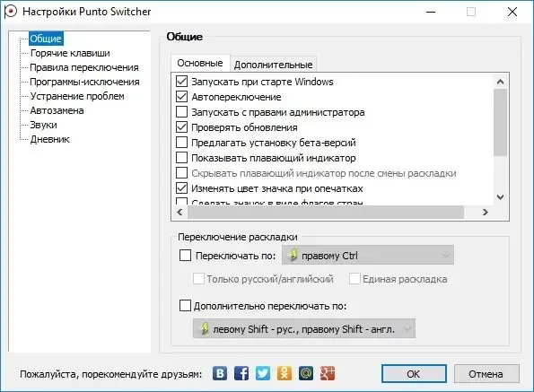This screenshot has height=392, width=534.
Task: Open 'Автозамена' section
Action: [x=57, y=110]
